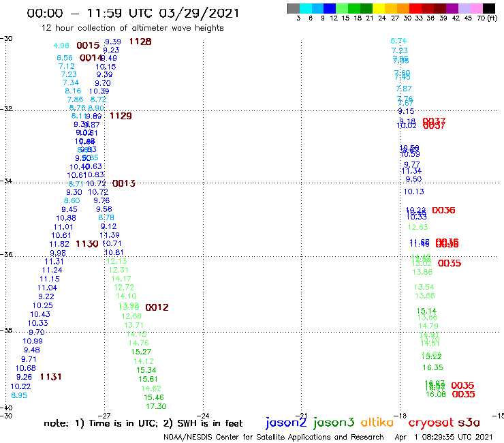This screenshot has width=504, height=443.
Task: Click the date range title at top
Action: pyautogui.click(x=133, y=14)
